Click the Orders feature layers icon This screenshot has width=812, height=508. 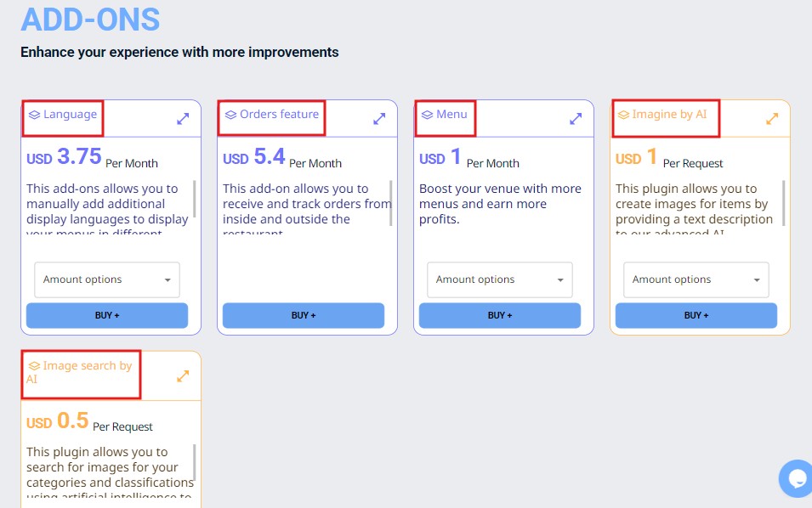(x=230, y=115)
